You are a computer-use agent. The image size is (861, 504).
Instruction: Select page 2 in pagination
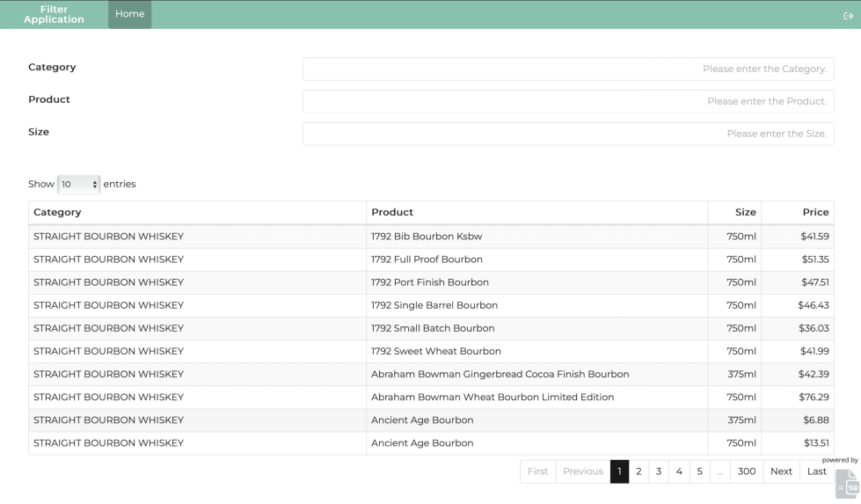(x=638, y=471)
